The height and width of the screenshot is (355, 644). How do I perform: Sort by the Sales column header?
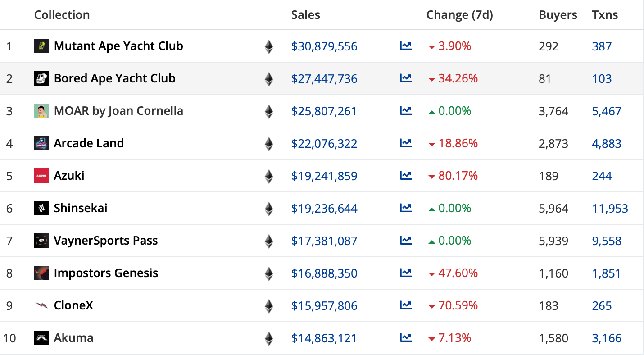click(306, 15)
